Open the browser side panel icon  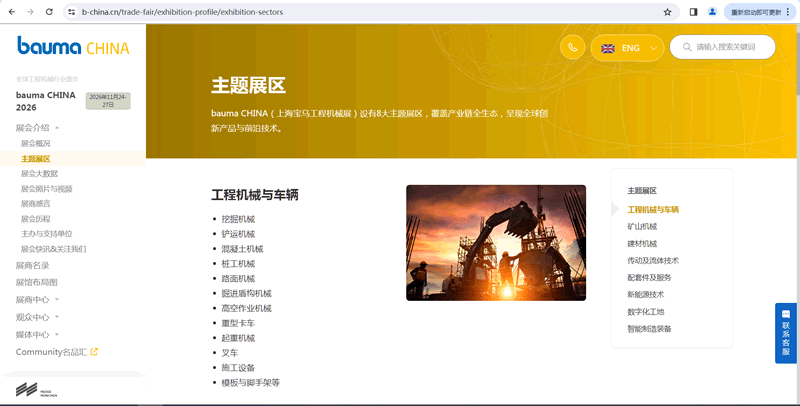693,12
